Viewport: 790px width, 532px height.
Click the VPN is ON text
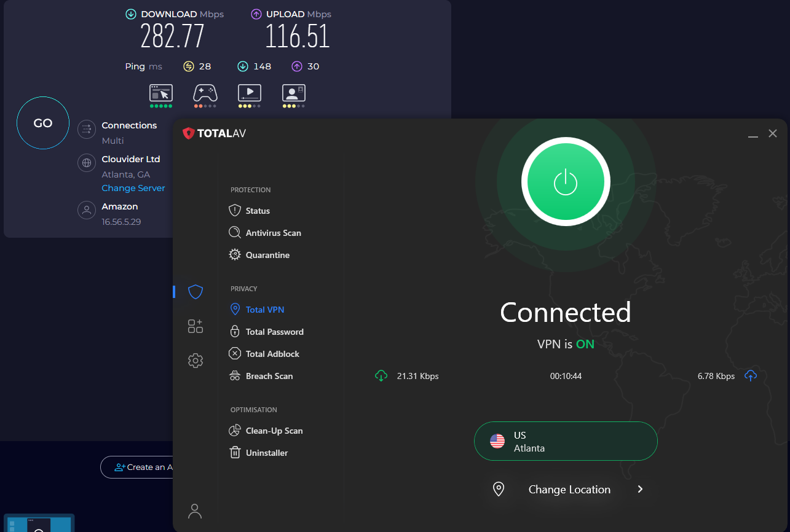[x=566, y=344]
